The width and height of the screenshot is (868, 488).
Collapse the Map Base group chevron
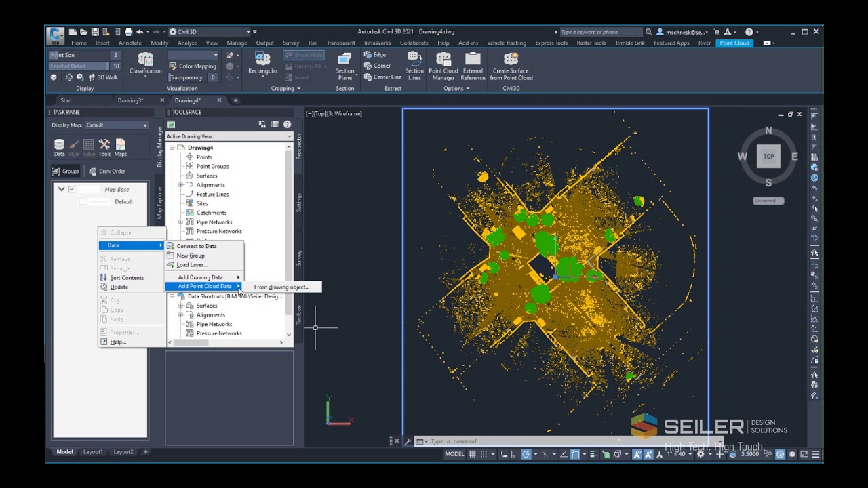(61, 190)
